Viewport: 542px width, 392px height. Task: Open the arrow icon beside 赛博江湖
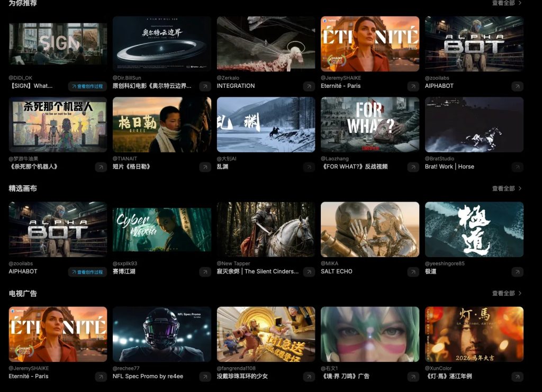pyautogui.click(x=205, y=272)
